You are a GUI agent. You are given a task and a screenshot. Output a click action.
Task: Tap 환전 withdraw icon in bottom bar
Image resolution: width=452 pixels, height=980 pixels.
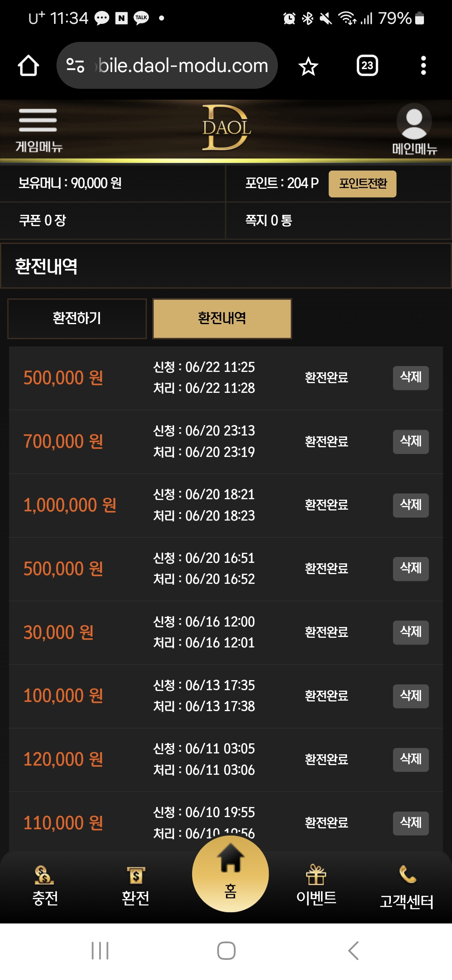coord(135,885)
